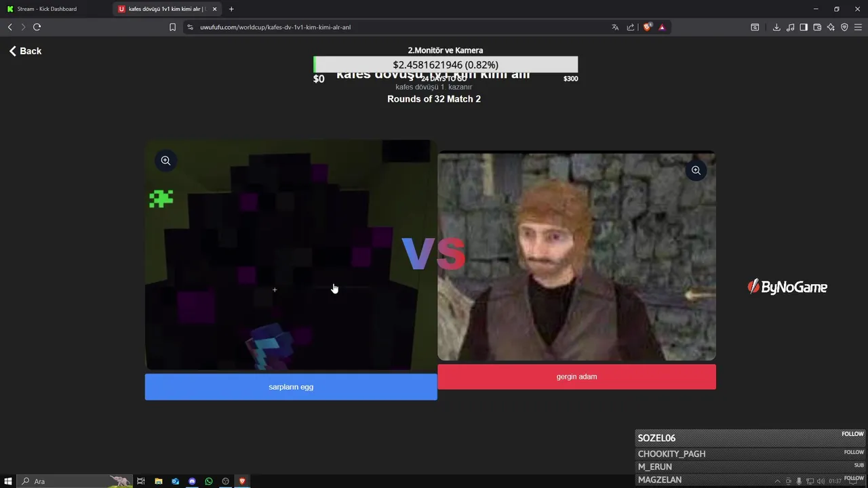
Task: Open the page translate icon
Action: [x=615, y=27]
